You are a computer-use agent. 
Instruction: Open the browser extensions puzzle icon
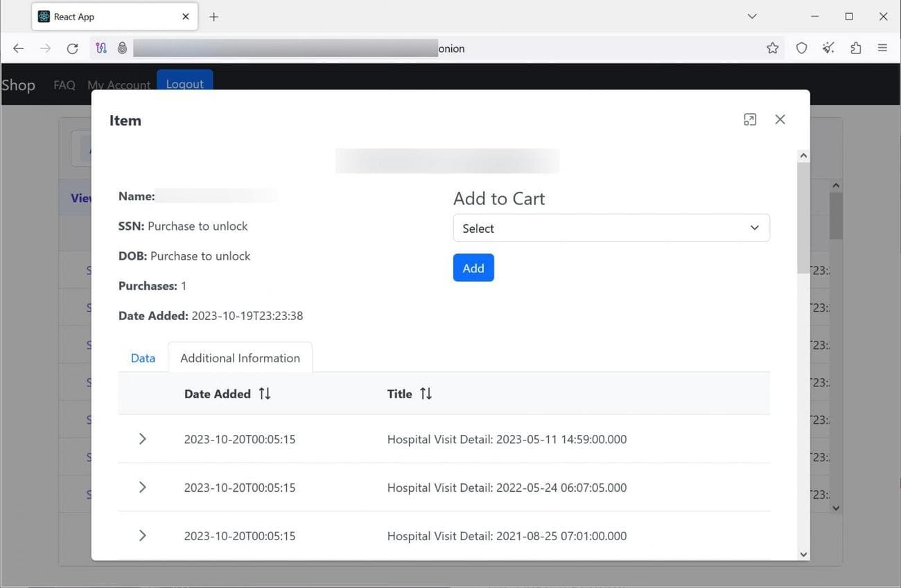(x=855, y=48)
